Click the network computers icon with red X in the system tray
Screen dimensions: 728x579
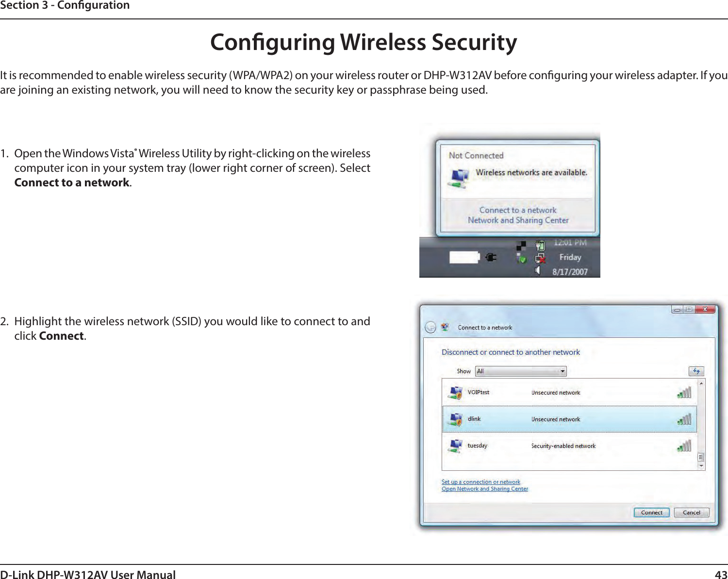click(540, 258)
